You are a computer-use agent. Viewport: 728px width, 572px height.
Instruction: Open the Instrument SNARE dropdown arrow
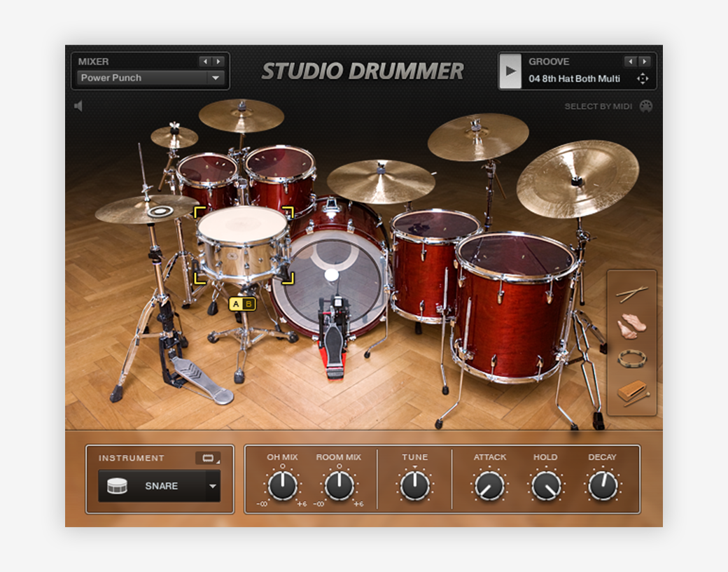coord(213,486)
